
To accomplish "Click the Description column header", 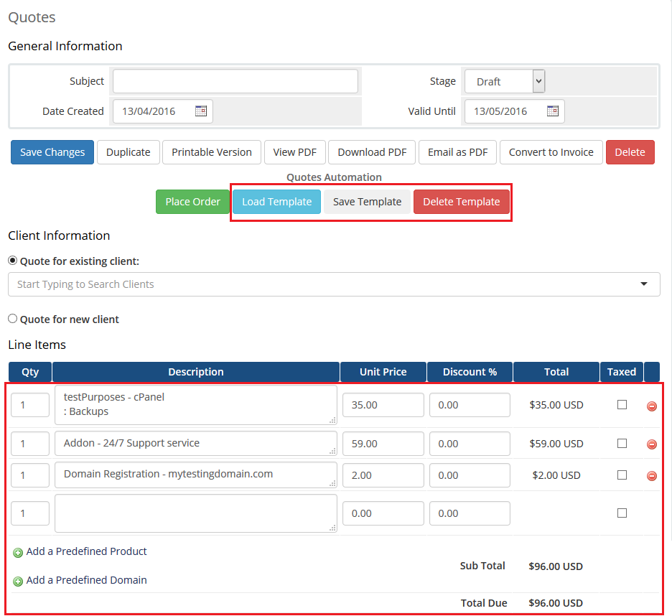I will point(196,372).
